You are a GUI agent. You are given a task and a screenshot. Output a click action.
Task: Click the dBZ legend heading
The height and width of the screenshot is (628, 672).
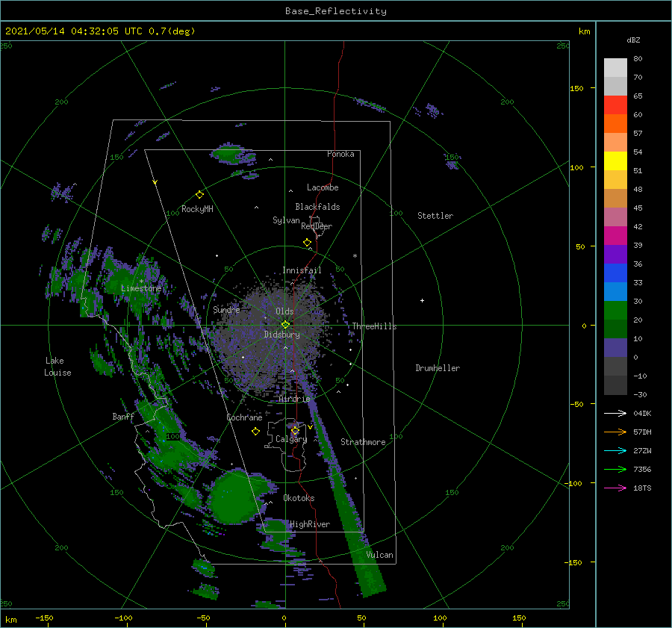pos(633,40)
